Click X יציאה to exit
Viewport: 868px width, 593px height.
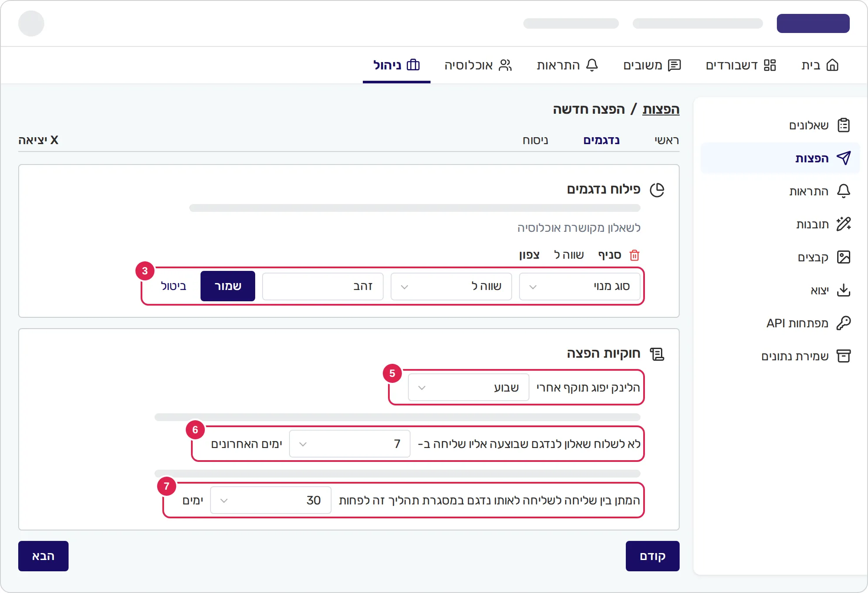(38, 140)
